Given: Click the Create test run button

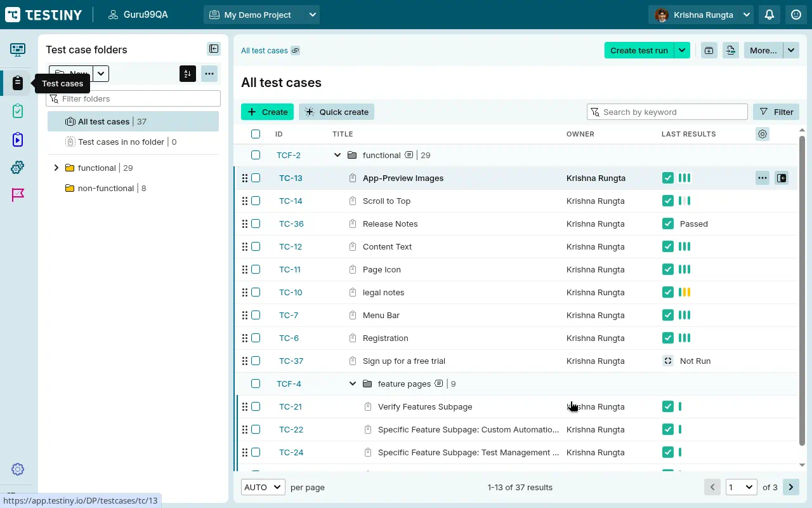Looking at the screenshot, I should [639, 50].
